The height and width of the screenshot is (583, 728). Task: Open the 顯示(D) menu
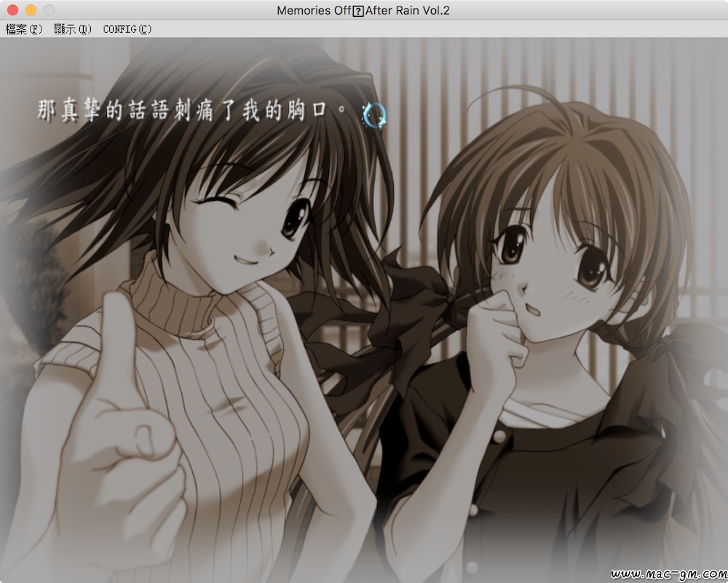tap(72, 29)
